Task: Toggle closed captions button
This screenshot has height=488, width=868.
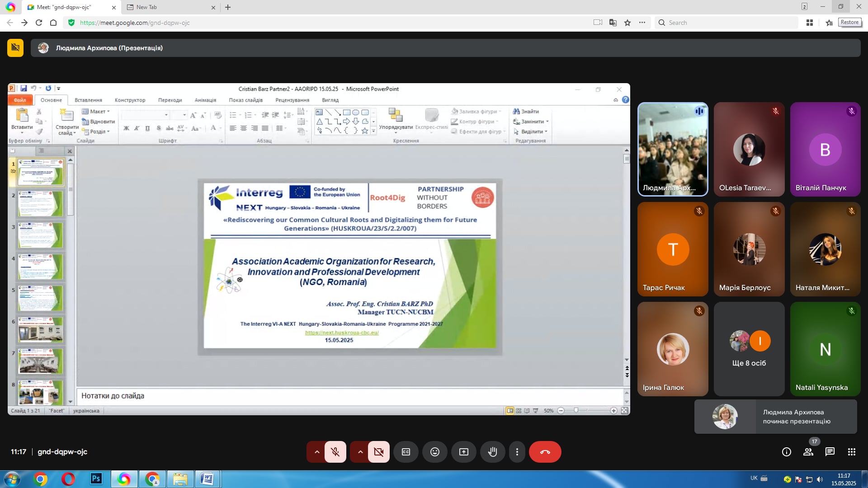Action: [x=406, y=452]
